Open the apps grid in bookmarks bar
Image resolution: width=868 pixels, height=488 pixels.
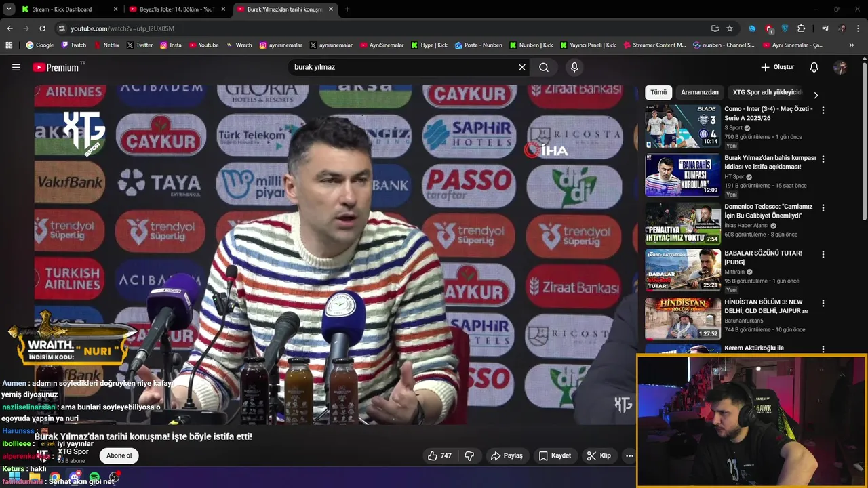click(x=9, y=45)
